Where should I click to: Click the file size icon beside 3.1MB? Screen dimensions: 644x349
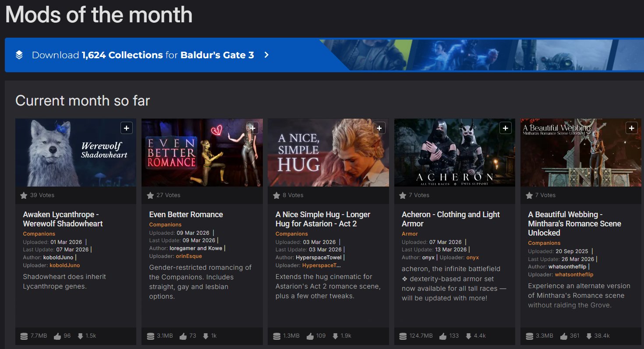(x=150, y=336)
